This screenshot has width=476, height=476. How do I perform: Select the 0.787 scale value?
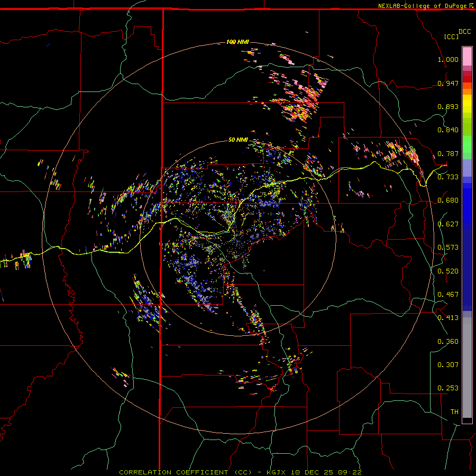(448, 153)
